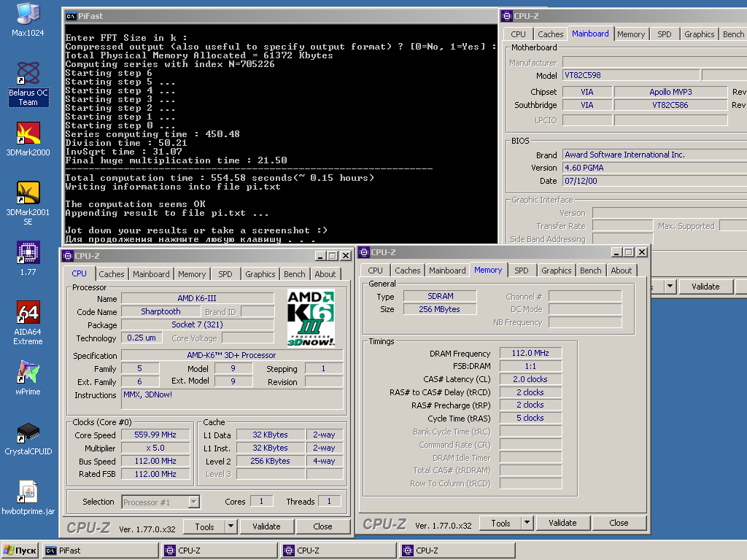
Task: Select SPD tab in CPU-Z Mainboard window
Action: (x=665, y=34)
